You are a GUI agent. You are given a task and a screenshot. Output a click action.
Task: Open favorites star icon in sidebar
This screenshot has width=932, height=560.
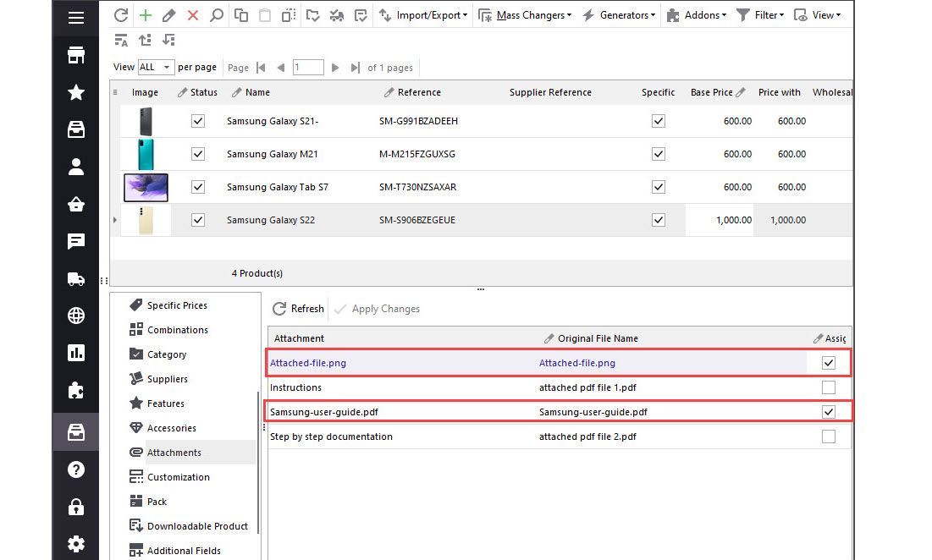click(76, 92)
